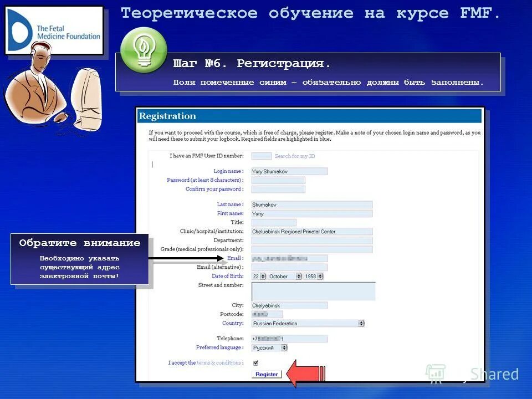Check the terms and conditions acceptance box
The height and width of the screenshot is (399, 532).
click(x=255, y=361)
